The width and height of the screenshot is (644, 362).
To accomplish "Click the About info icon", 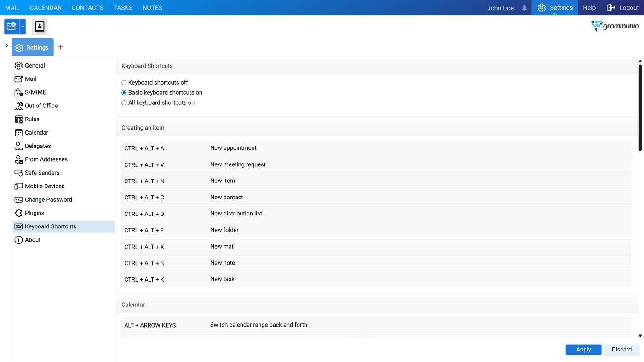I will (19, 240).
